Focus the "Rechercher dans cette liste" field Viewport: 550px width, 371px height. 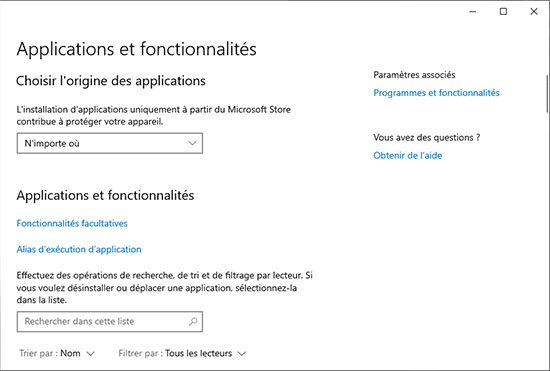tap(110, 322)
